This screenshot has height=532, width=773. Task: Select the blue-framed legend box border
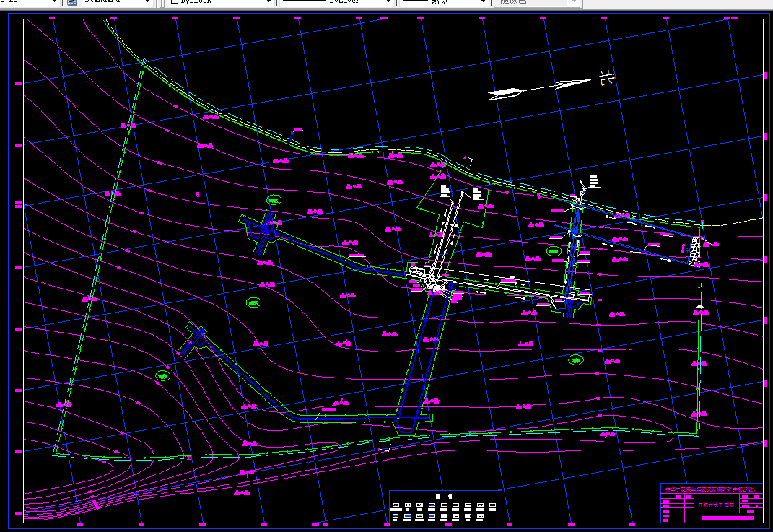tap(445, 506)
